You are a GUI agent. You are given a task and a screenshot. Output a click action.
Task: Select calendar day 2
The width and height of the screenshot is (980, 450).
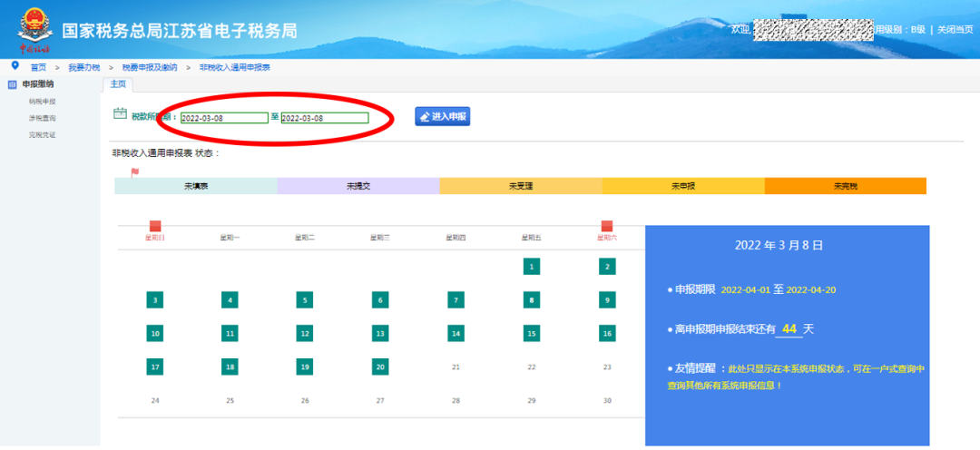coord(607,267)
